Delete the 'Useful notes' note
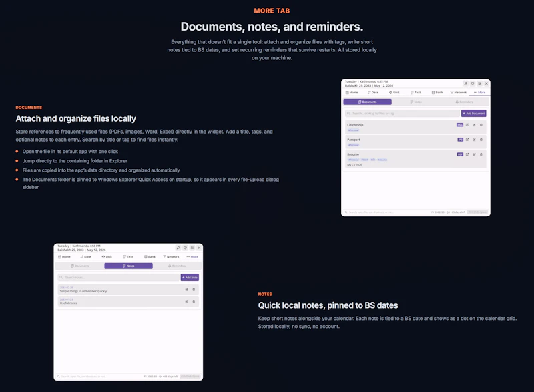This screenshot has height=392, width=534. (x=194, y=301)
